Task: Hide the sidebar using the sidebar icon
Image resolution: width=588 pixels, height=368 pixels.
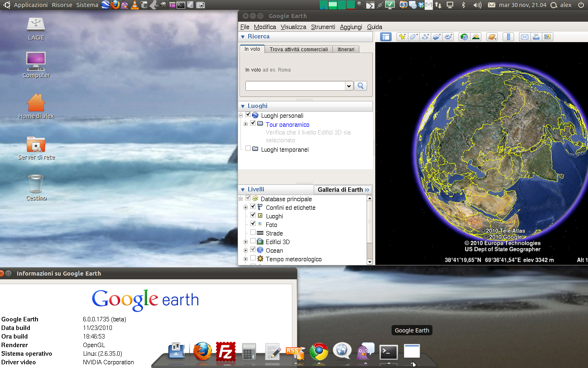Action: 386,37
